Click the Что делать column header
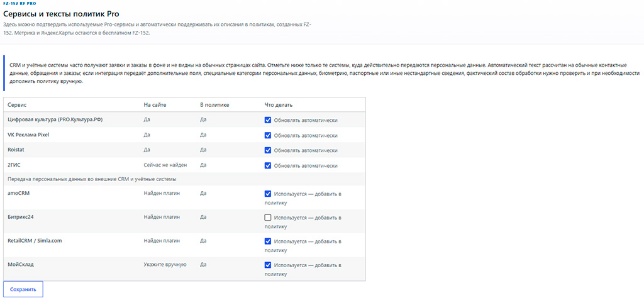Screen dimensions: 644x298 pyautogui.click(x=279, y=104)
